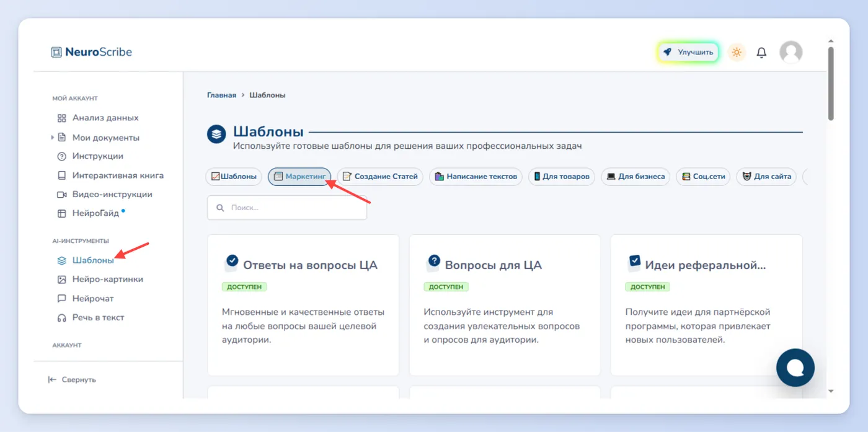Click the page vertical scrollbar thumb

[831, 84]
